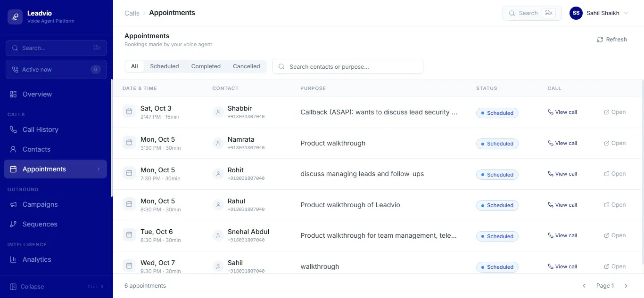Click purpose text "Product walkthrough of Leadvio"
Viewport: 644px width, 298px height.
pos(350,205)
